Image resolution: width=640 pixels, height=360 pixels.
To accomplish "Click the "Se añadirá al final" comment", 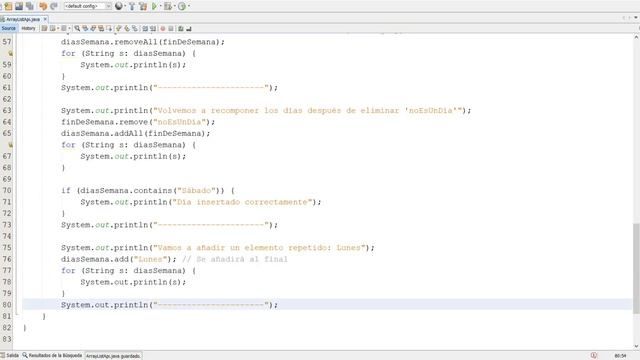I will (235, 259).
